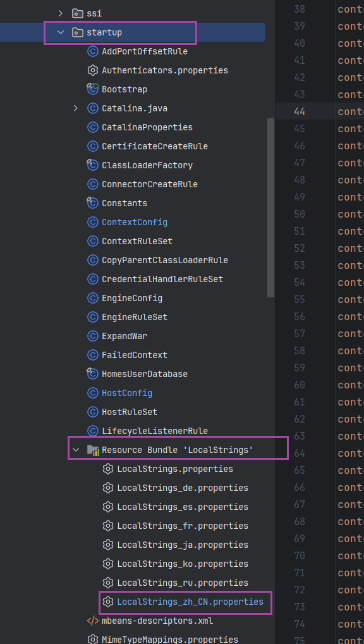The width and height of the screenshot is (364, 644).
Task: Click ClassLoaderFactory class icon
Action: [x=93, y=165]
